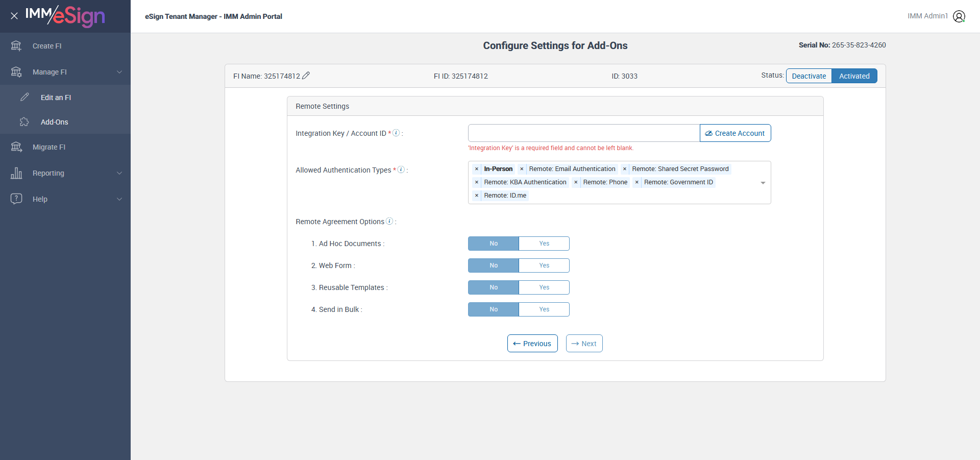
Task: Go back with the Previous button
Action: pos(532,344)
